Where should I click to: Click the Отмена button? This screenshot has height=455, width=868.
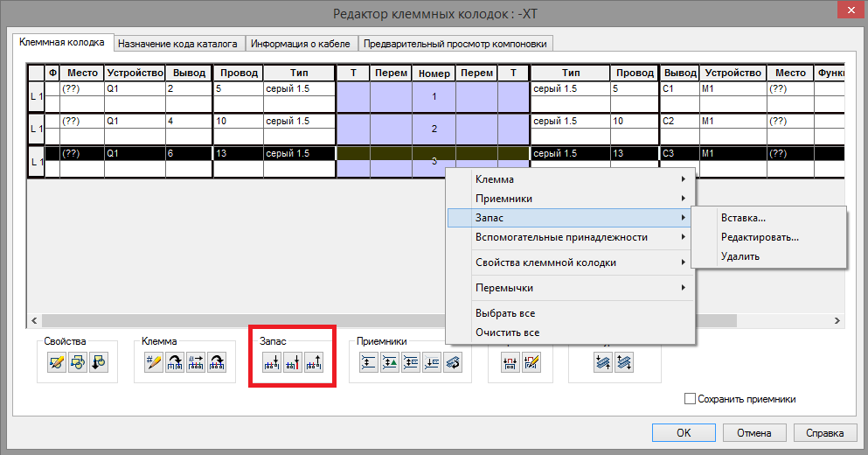point(754,433)
